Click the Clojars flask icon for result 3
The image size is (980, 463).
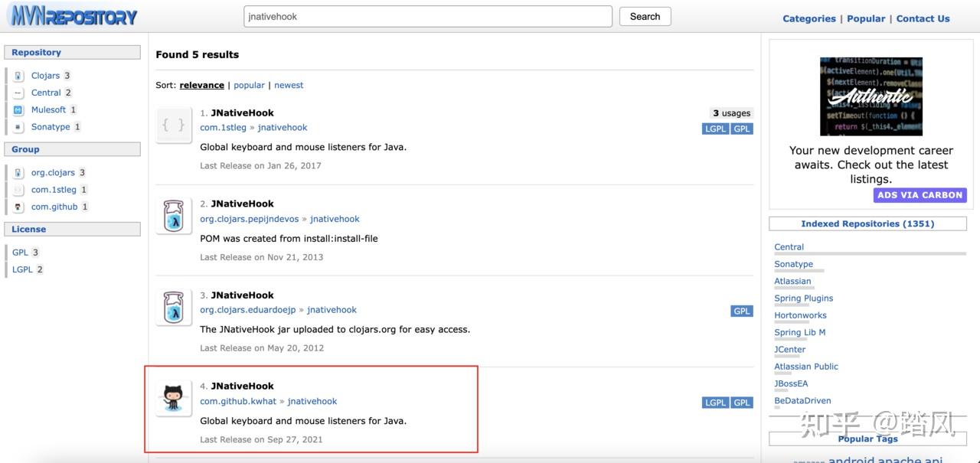pyautogui.click(x=174, y=307)
